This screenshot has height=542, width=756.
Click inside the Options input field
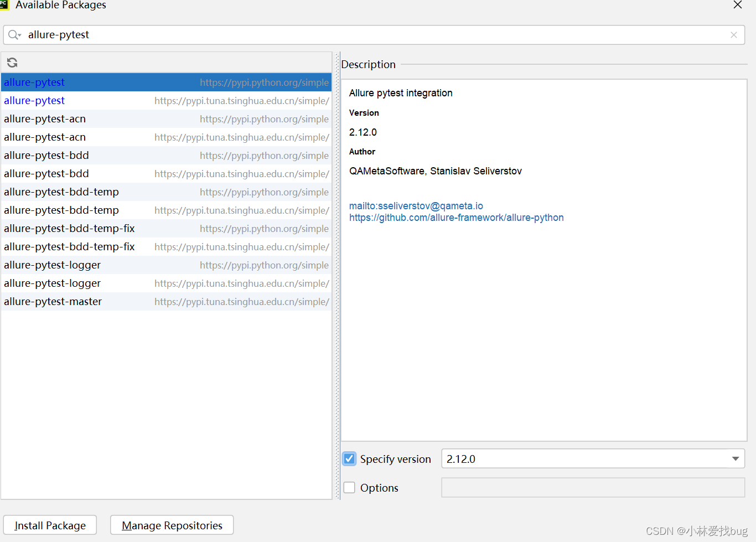[592, 487]
